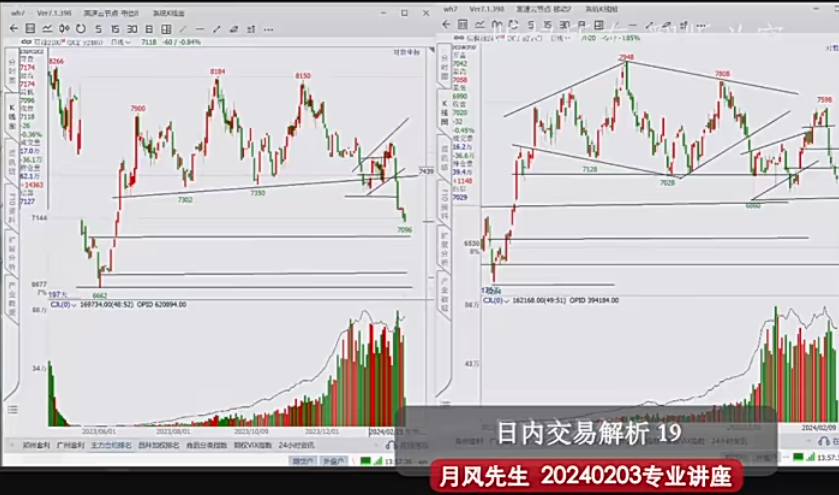Select eraser tool in left window toolbar
The height and width of the screenshot is (495, 839).
[x=234, y=29]
